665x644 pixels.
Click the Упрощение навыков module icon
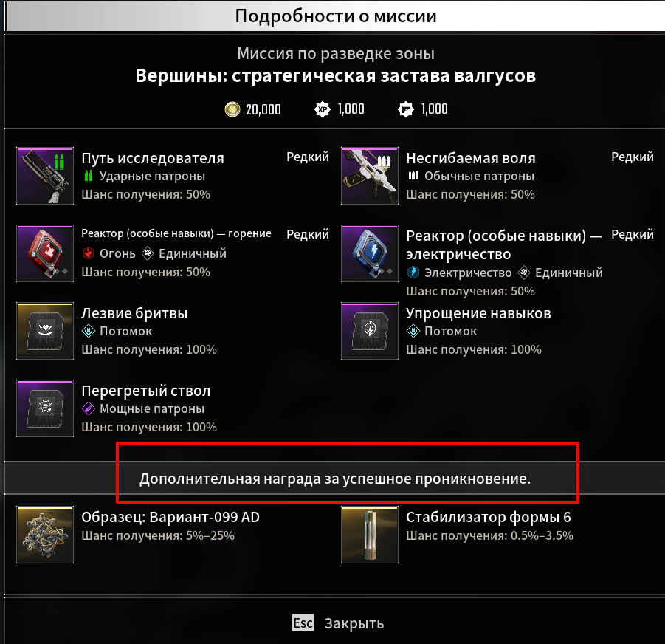tap(370, 331)
